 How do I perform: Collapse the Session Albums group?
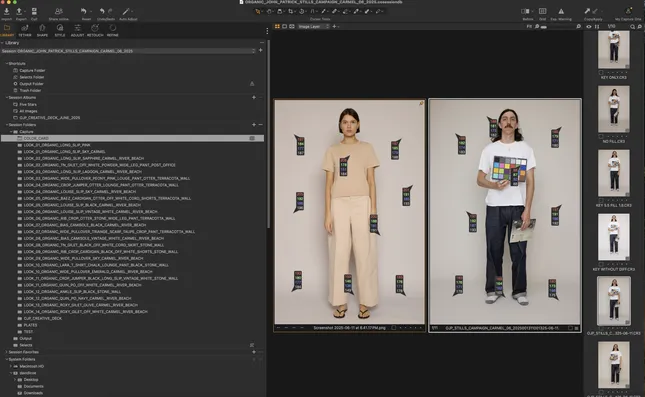tap(7, 98)
